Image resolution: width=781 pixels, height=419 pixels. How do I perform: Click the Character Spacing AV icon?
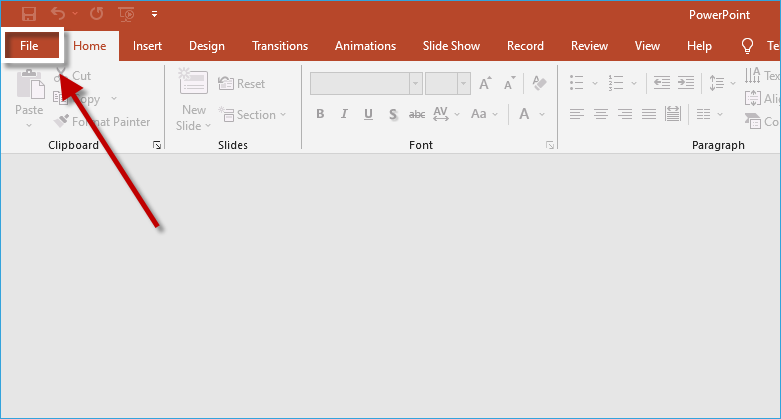point(441,114)
